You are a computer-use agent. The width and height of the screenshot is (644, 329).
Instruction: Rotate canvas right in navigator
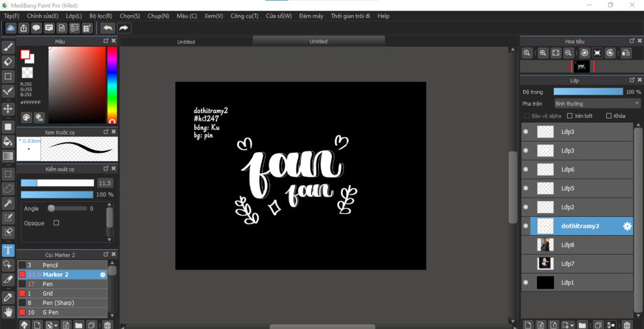pyautogui.click(x=610, y=53)
